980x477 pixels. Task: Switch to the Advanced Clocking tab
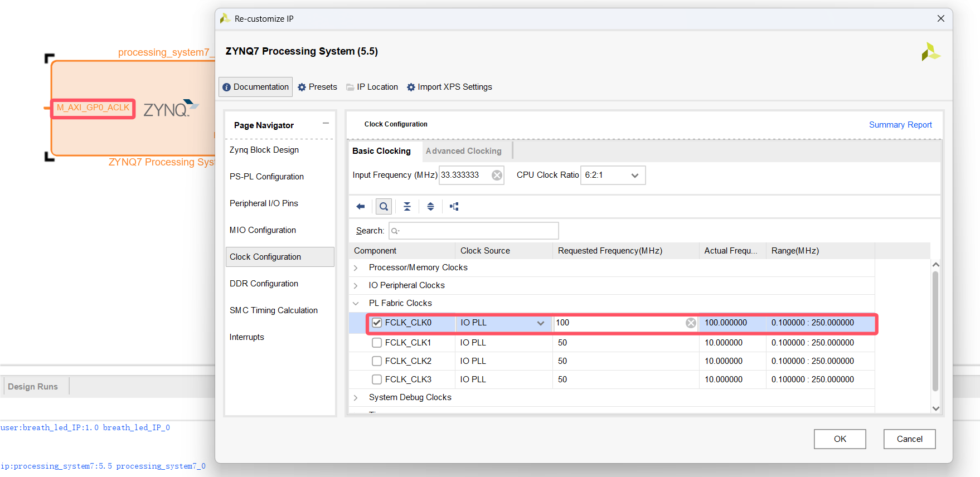[463, 151]
